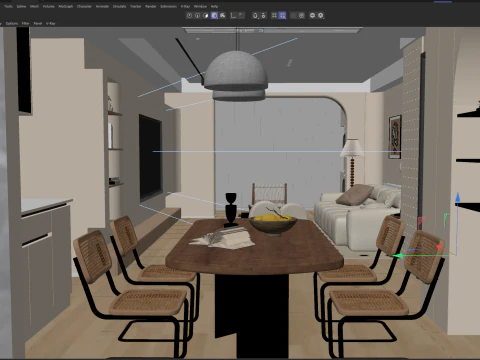This screenshot has height=360, width=480.
Task: Open the Window menu
Action: tap(200, 6)
